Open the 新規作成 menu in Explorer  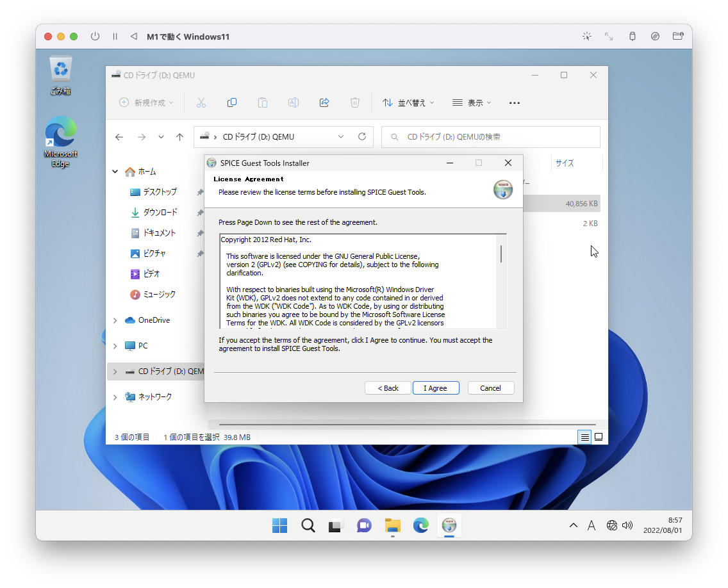(146, 102)
